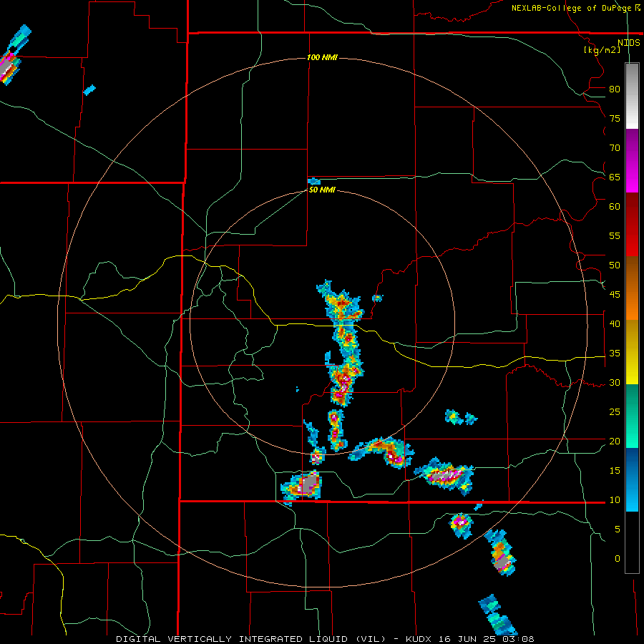Viewport: 644px width, 644px height.
Task: Click the 40 value on the color scale
Action: 615,323
